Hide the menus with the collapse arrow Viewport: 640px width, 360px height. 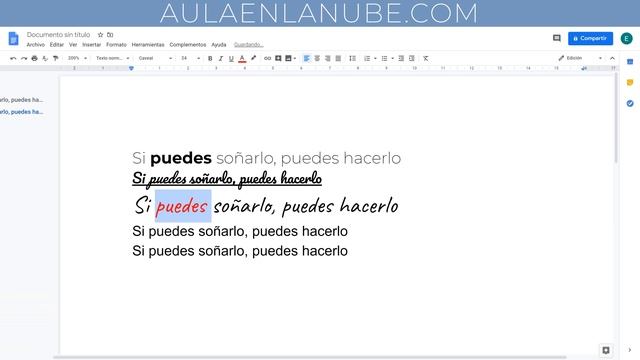pyautogui.click(x=612, y=58)
